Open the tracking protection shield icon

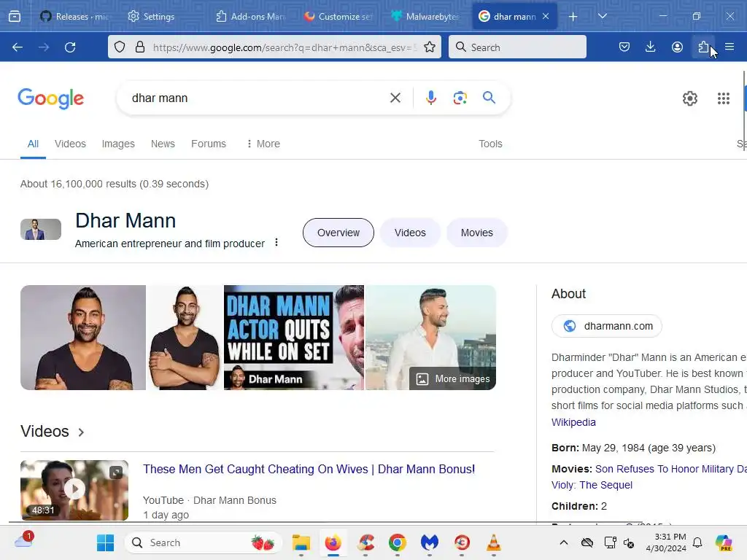tap(120, 47)
